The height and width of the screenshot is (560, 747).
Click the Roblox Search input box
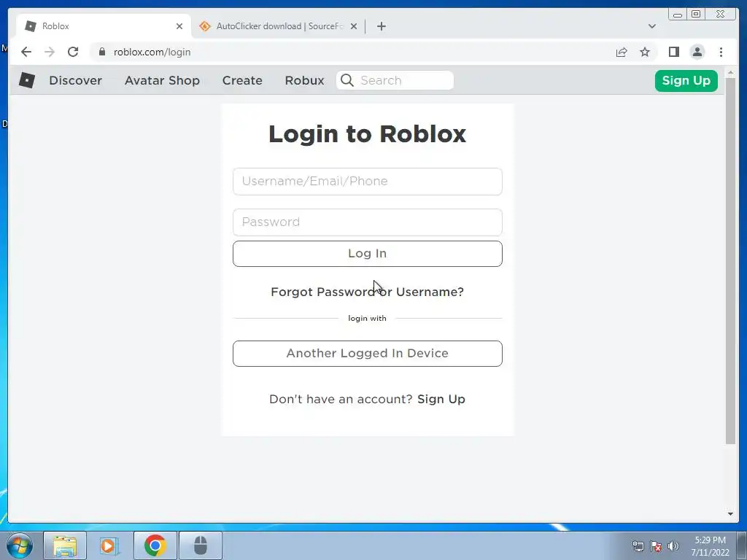tap(395, 80)
